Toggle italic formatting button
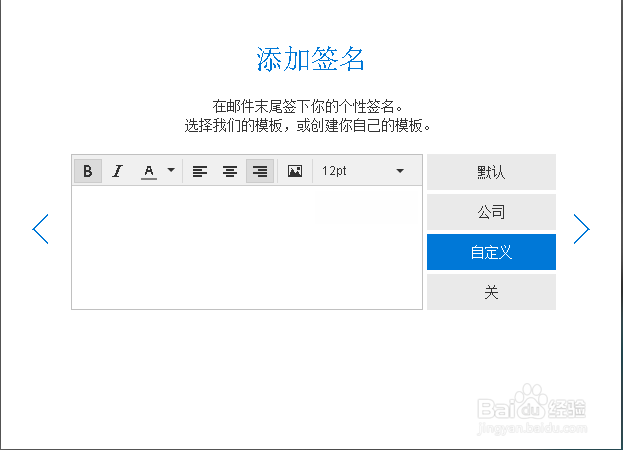 [118, 171]
